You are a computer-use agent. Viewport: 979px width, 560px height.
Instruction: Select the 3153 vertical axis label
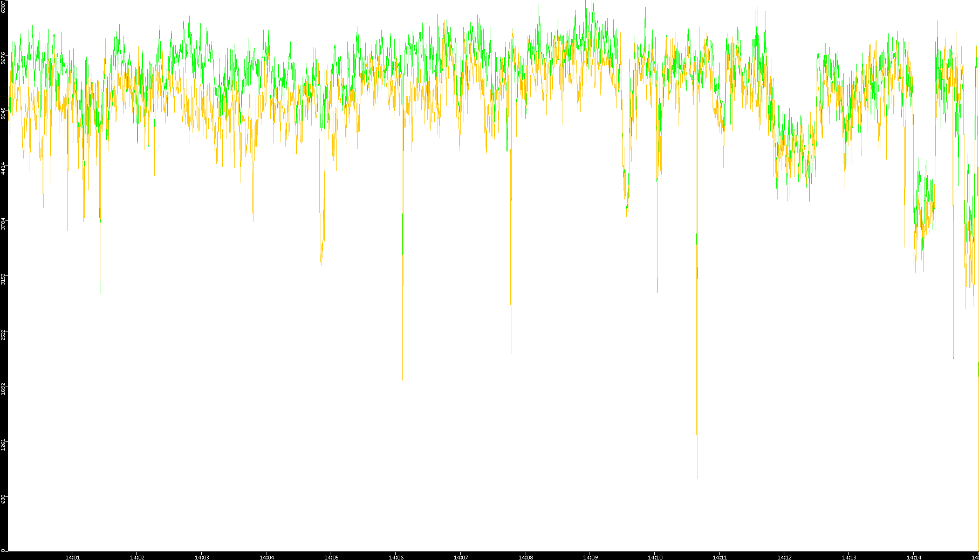[4, 279]
